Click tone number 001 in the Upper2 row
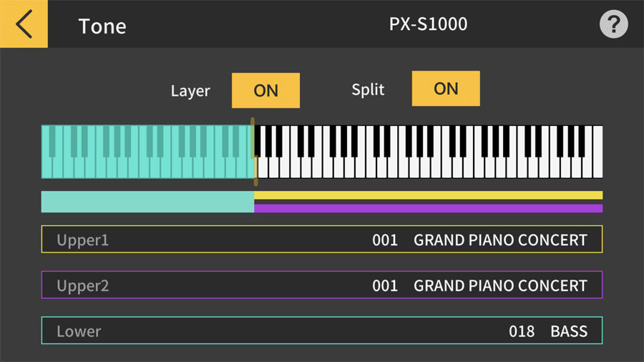 [385, 286]
